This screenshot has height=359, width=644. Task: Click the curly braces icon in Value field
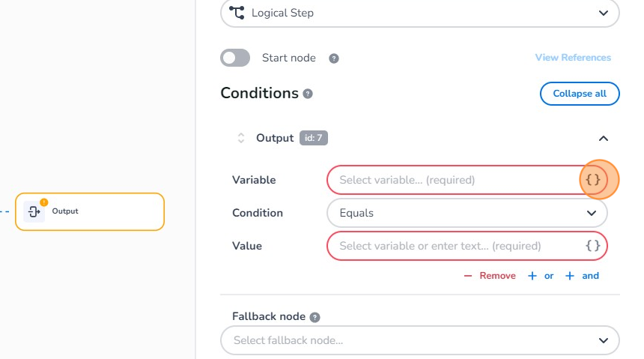coord(593,246)
